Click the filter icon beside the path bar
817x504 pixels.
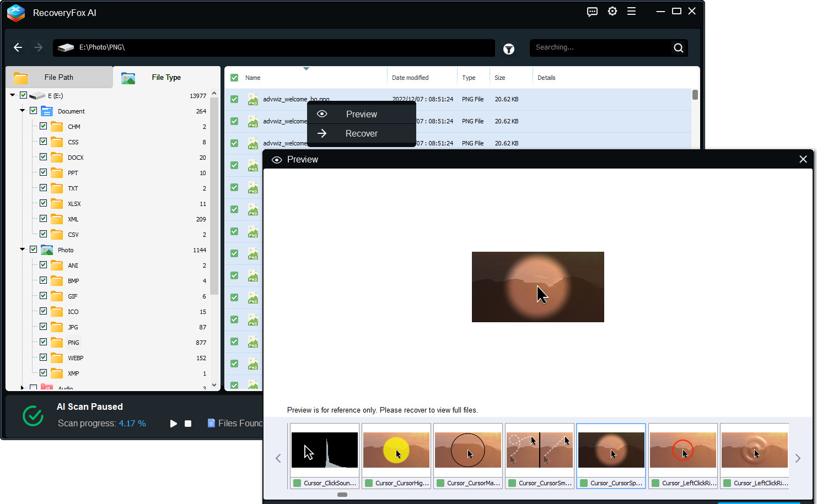(508, 48)
